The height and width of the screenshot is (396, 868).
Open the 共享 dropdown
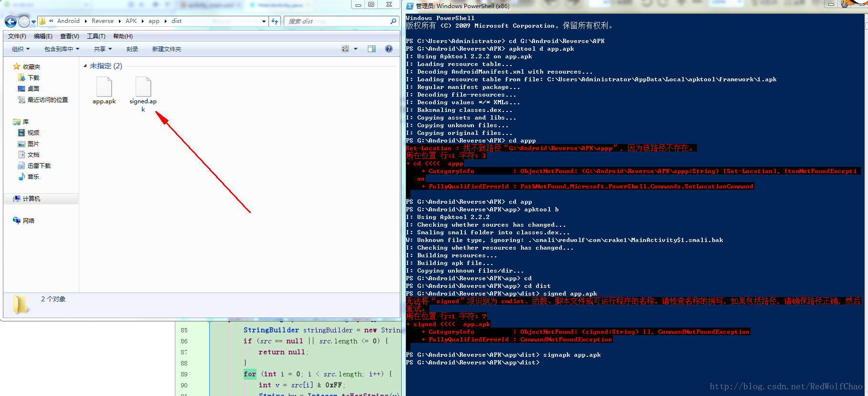click(103, 49)
